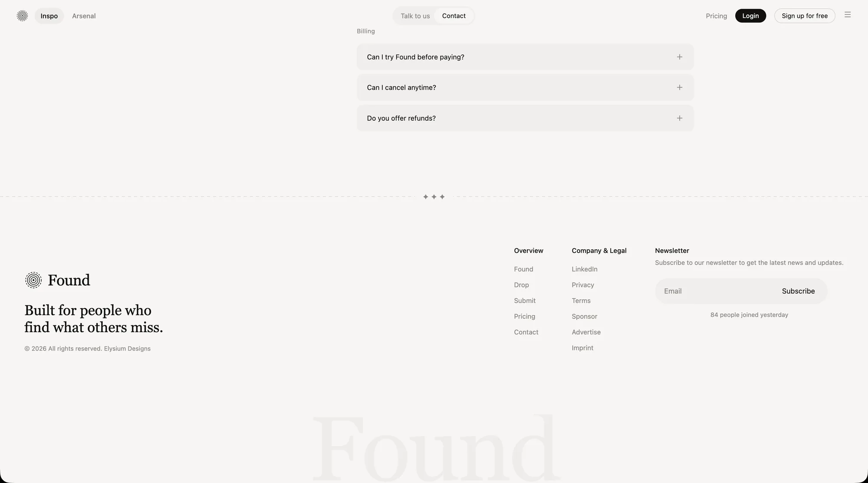Click the 'Overview' footer heading
The height and width of the screenshot is (483, 868).
coord(529,251)
